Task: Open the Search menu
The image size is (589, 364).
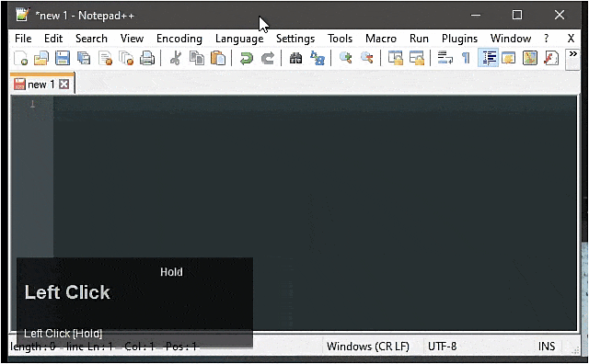Action: pyautogui.click(x=91, y=39)
